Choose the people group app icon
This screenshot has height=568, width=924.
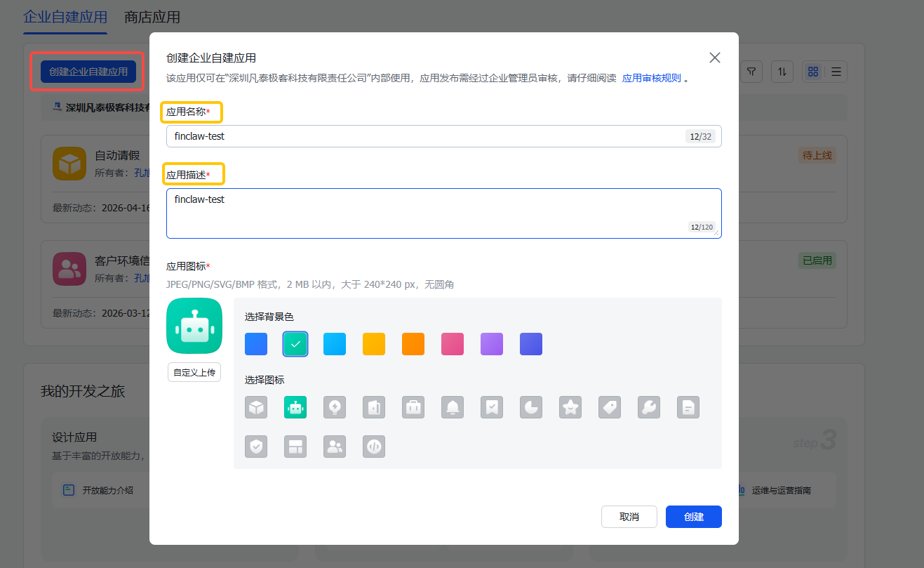click(335, 447)
